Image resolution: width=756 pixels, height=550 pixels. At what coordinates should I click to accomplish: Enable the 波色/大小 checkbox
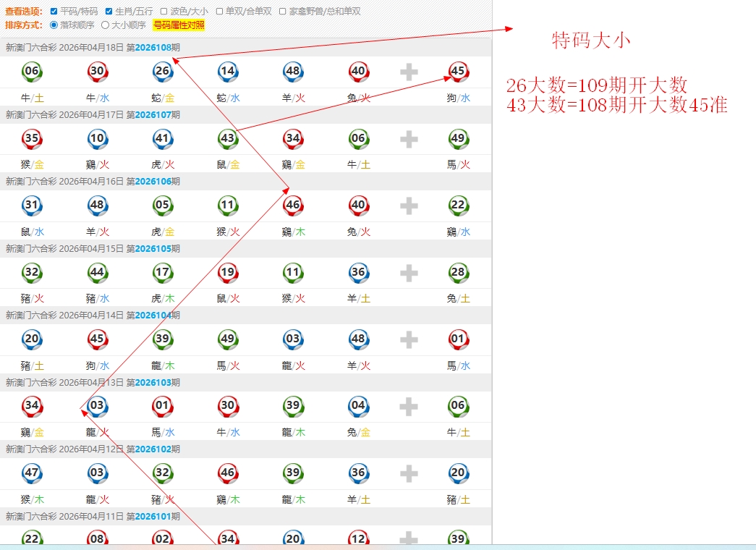[164, 12]
